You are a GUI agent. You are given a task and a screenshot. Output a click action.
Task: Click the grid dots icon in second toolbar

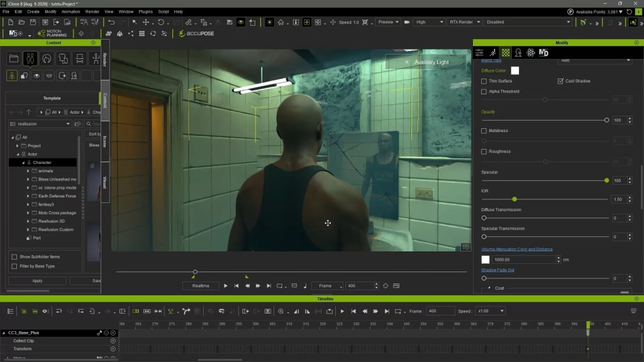pyautogui.click(x=142, y=33)
